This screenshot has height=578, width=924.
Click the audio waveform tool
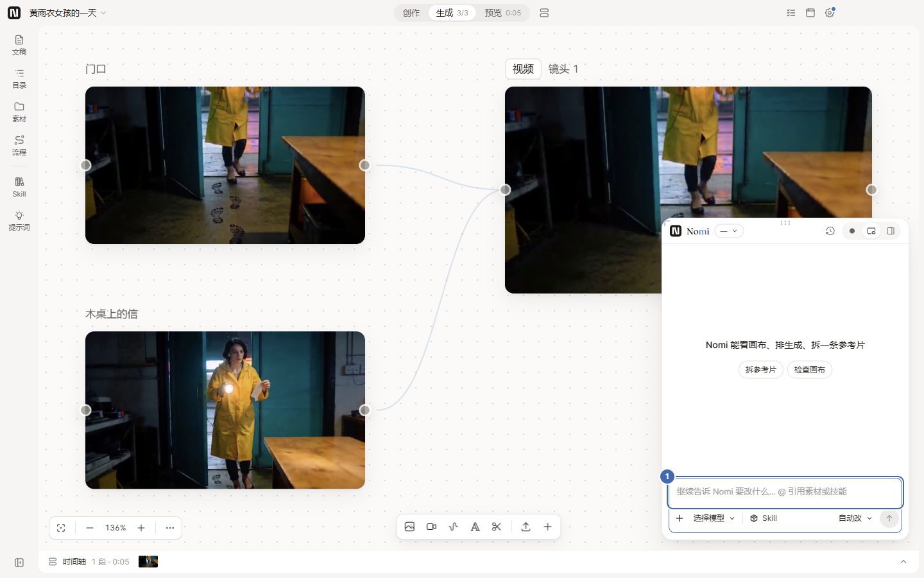[x=454, y=527]
